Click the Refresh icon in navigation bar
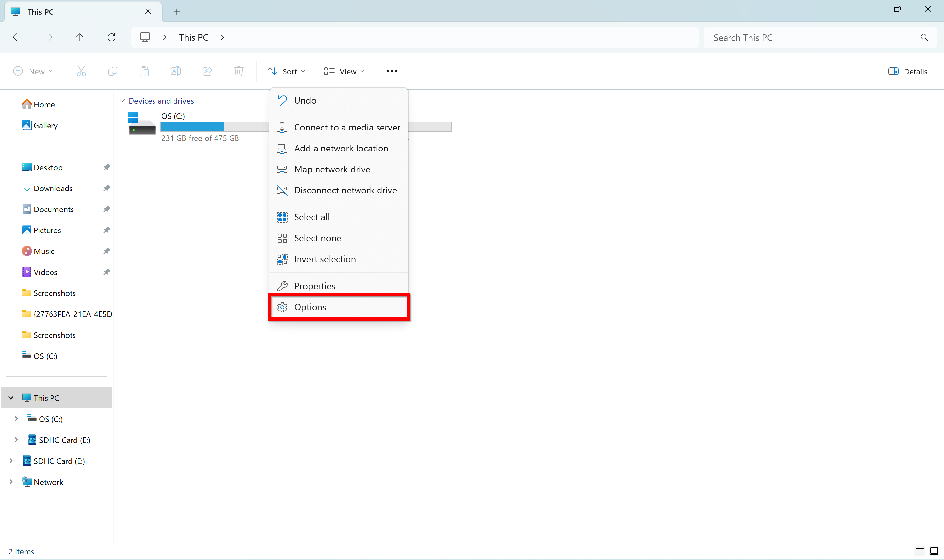 click(111, 37)
